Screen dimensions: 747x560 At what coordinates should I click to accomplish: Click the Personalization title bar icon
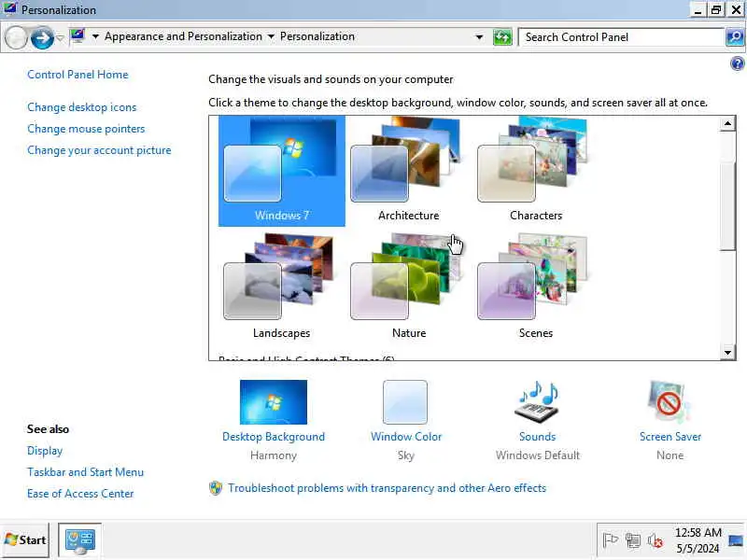tap(9, 8)
